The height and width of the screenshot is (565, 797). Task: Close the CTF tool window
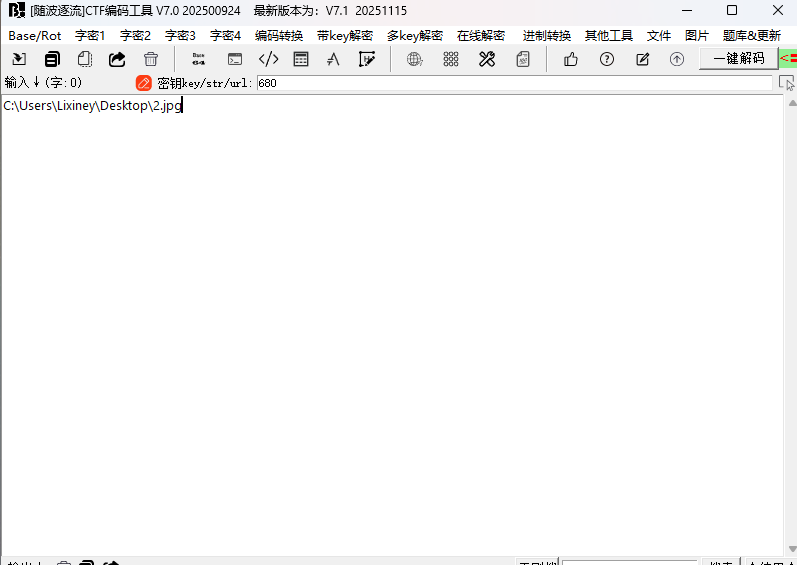click(778, 10)
